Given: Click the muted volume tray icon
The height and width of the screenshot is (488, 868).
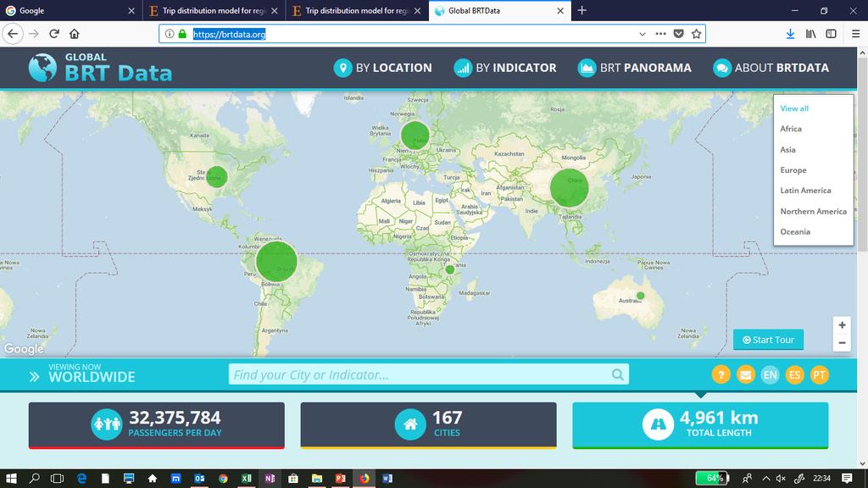Looking at the screenshot, I should point(781,478).
